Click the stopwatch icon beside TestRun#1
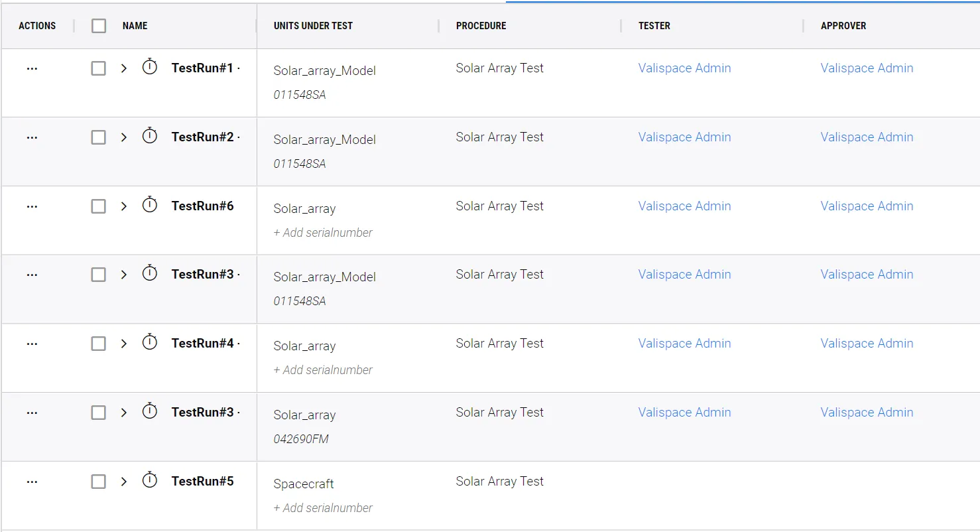The height and width of the screenshot is (532, 980). (150, 67)
